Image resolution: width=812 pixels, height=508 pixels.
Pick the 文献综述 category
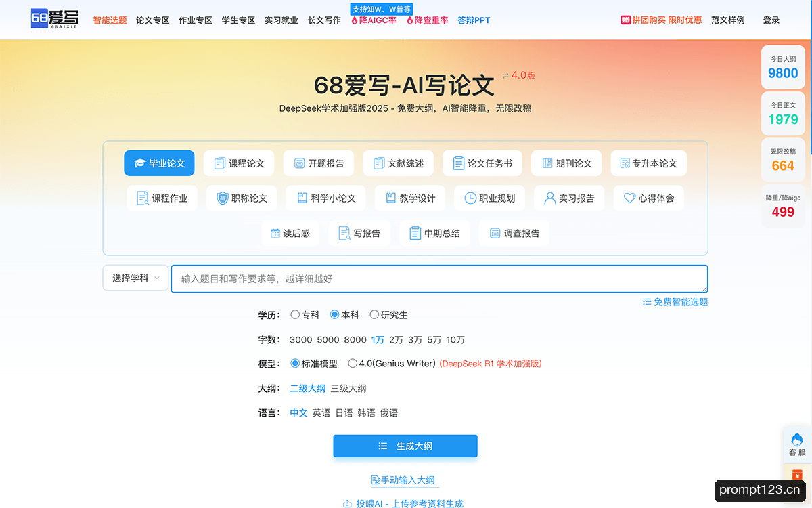tap(398, 163)
